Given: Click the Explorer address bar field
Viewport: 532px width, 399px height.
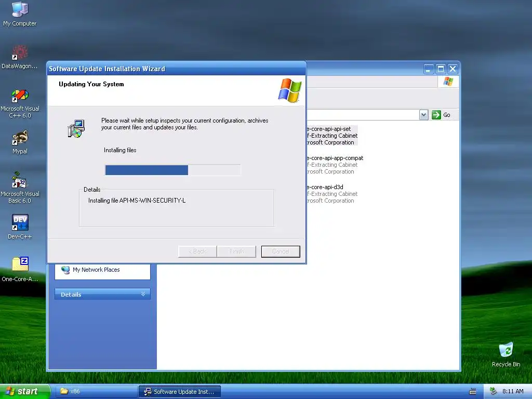Looking at the screenshot, I should 362,115.
